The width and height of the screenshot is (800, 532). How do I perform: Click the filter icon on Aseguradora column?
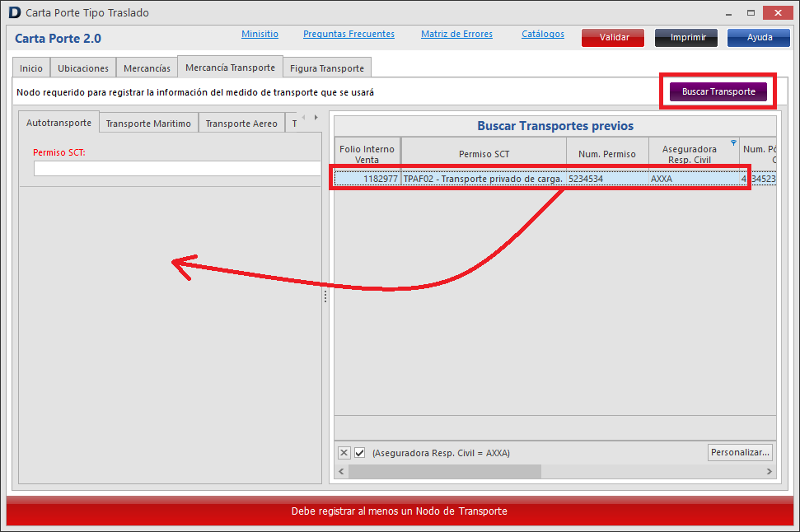pos(733,142)
